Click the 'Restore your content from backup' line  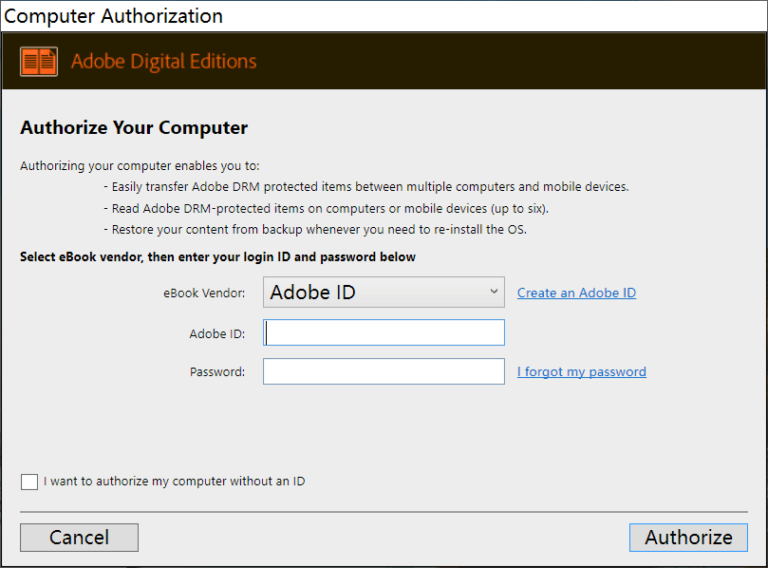coord(315,229)
